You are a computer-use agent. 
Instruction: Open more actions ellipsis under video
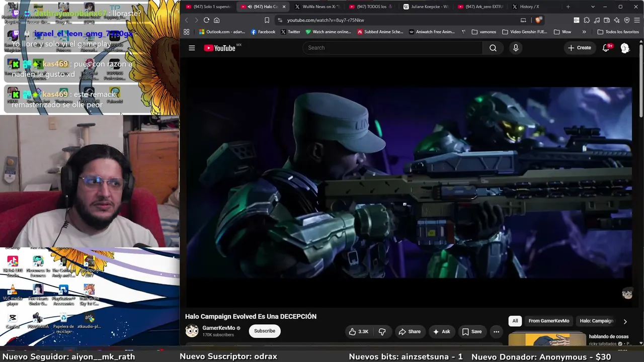point(496,332)
